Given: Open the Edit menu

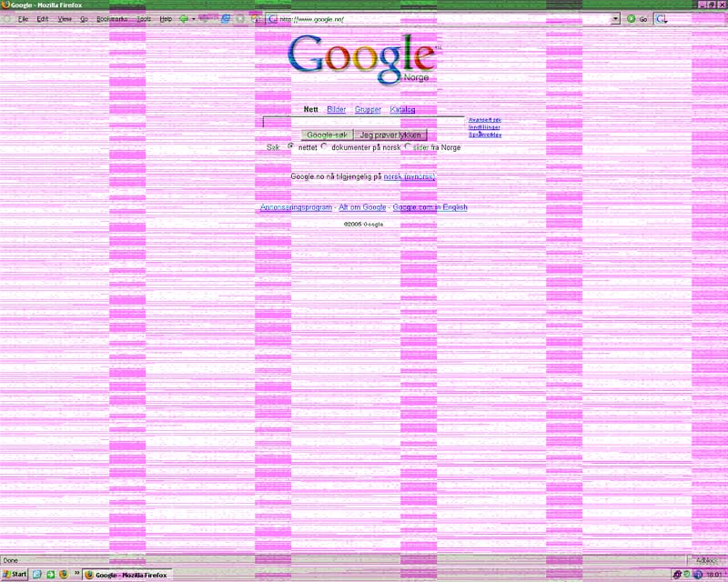Looking at the screenshot, I should click(42, 19).
